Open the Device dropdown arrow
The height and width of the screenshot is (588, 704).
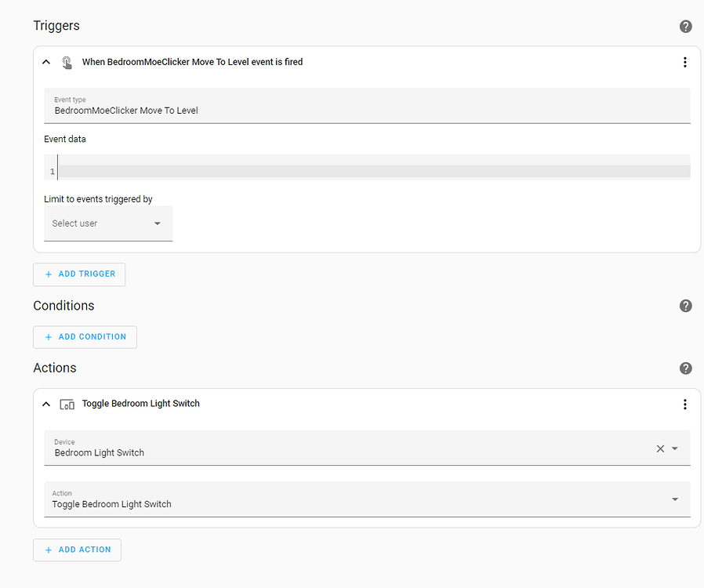[x=674, y=448]
